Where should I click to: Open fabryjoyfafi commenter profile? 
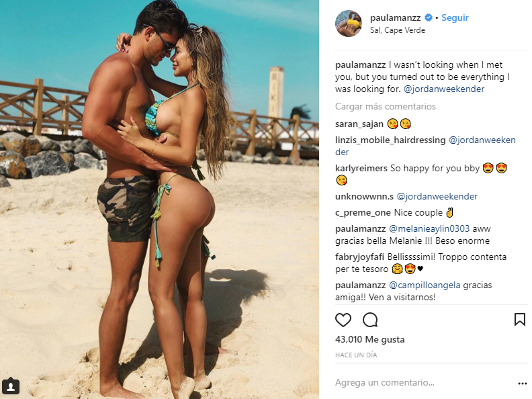[x=359, y=257]
